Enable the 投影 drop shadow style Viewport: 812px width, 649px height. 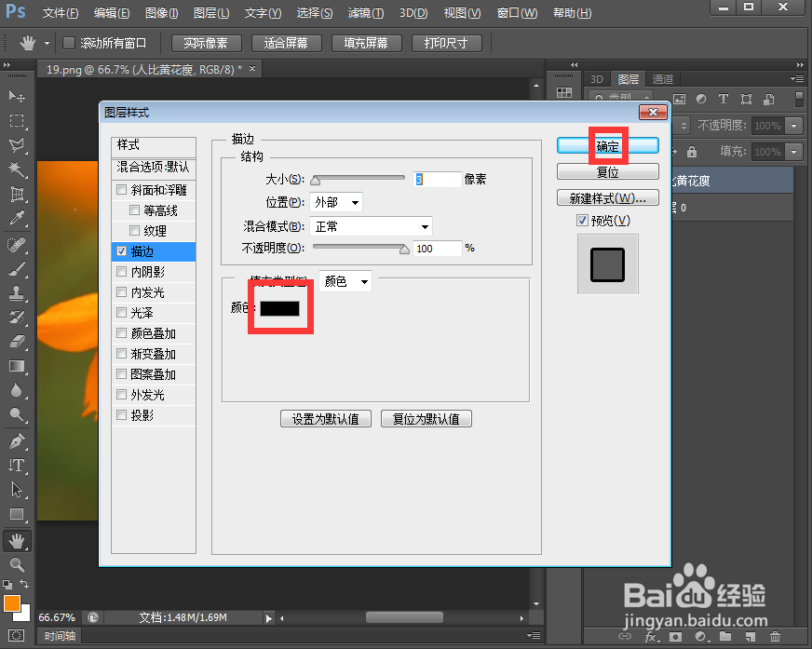coord(122,415)
